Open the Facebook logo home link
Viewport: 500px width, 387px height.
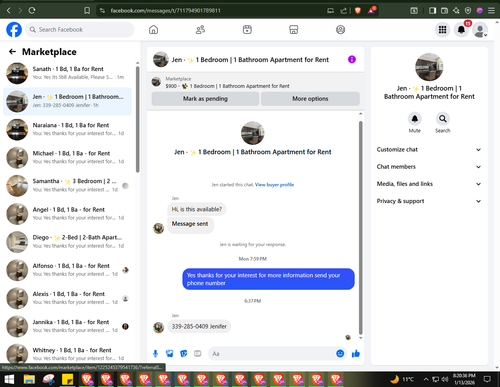click(x=14, y=30)
